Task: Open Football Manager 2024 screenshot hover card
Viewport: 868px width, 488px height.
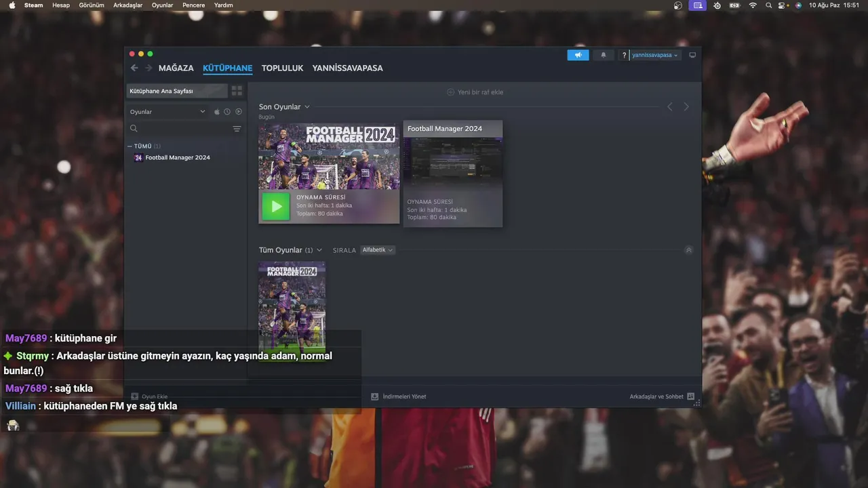Action: pos(453,174)
